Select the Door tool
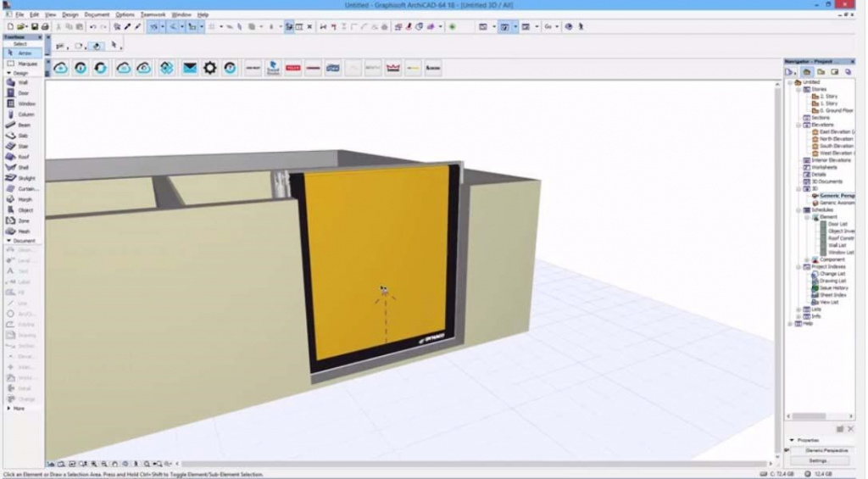Screen dimensions: 868x479 (22, 93)
